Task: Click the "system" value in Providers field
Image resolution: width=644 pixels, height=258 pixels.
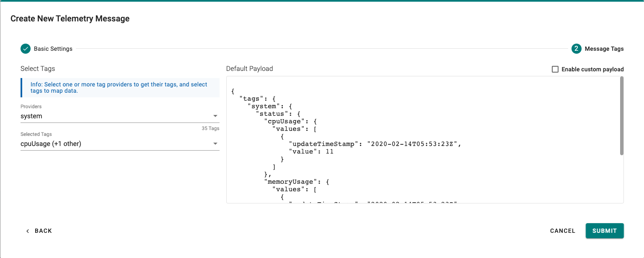Action: [31, 116]
